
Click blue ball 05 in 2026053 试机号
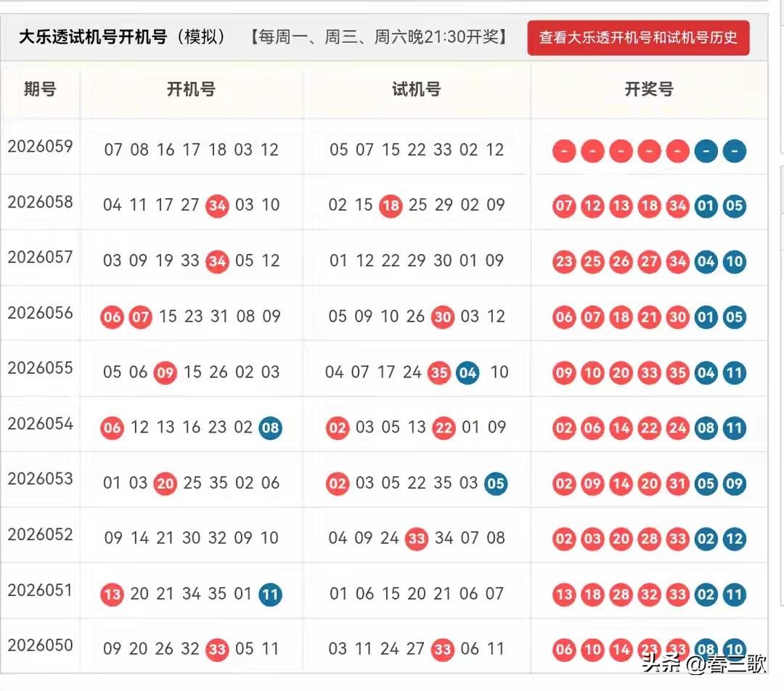[x=496, y=483]
